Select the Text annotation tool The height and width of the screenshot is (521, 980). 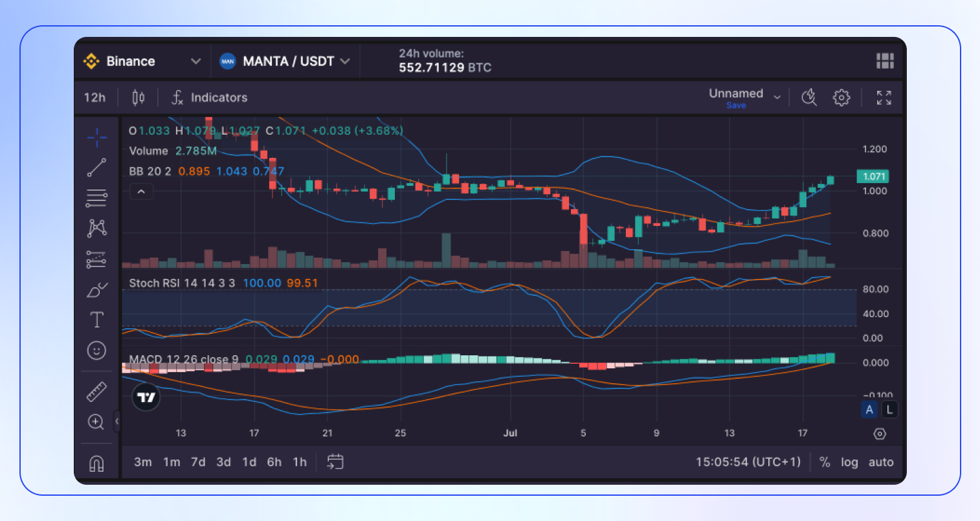pos(96,320)
